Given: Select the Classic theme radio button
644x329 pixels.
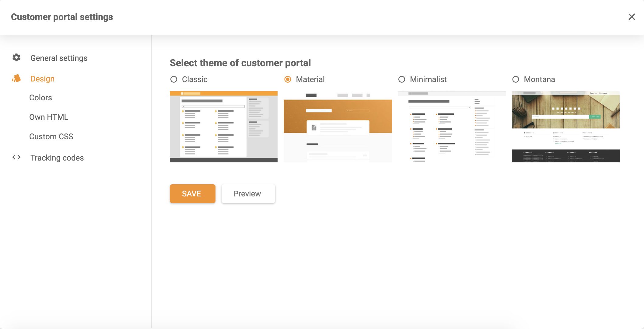Looking at the screenshot, I should (x=173, y=79).
